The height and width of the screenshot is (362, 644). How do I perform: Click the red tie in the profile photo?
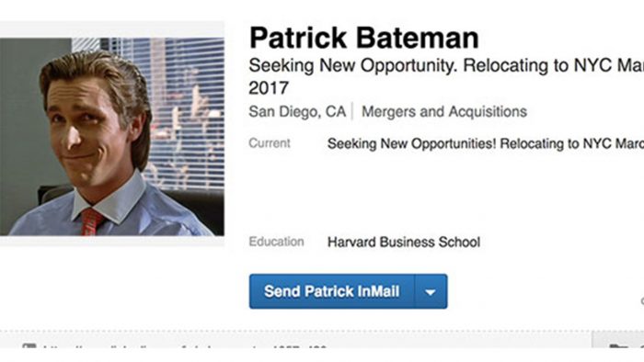(x=91, y=221)
